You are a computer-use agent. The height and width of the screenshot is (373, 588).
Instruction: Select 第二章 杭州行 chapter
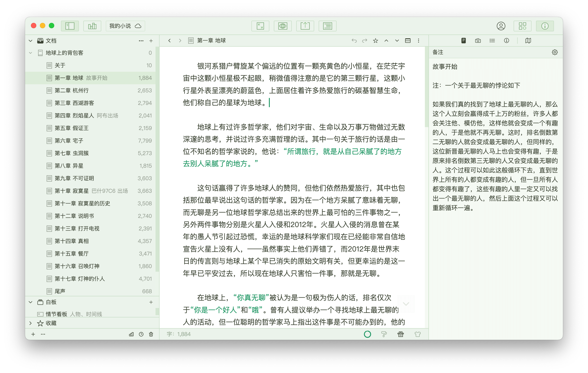[x=90, y=90]
